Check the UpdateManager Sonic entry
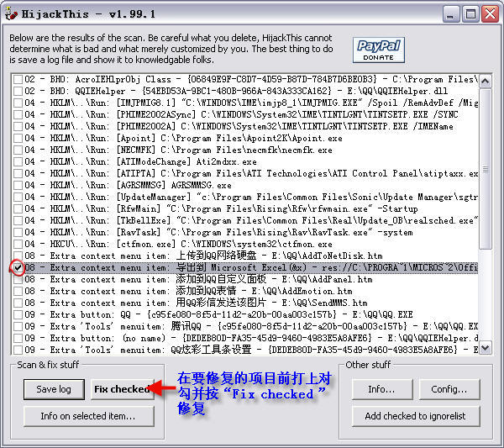The height and width of the screenshot is (448, 504). (x=18, y=198)
